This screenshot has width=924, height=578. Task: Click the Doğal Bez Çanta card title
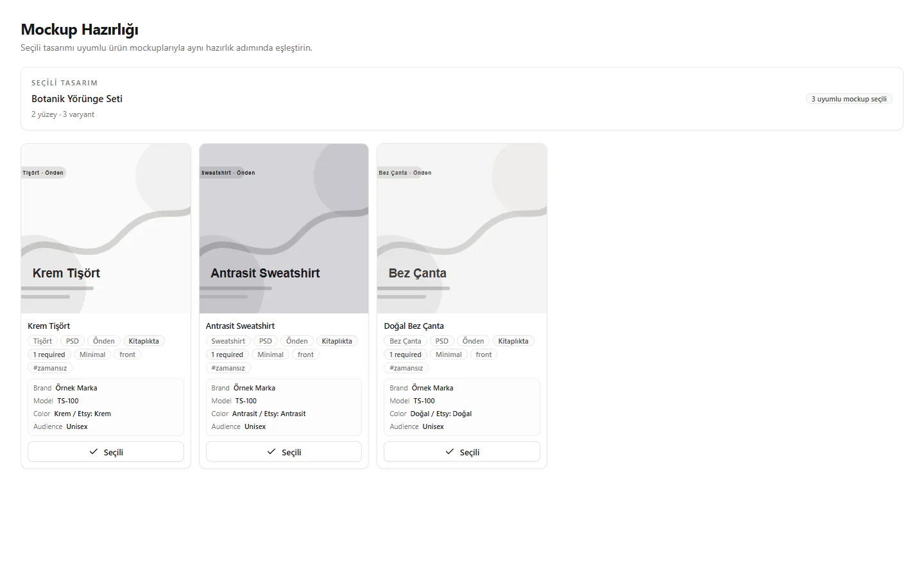tap(414, 326)
